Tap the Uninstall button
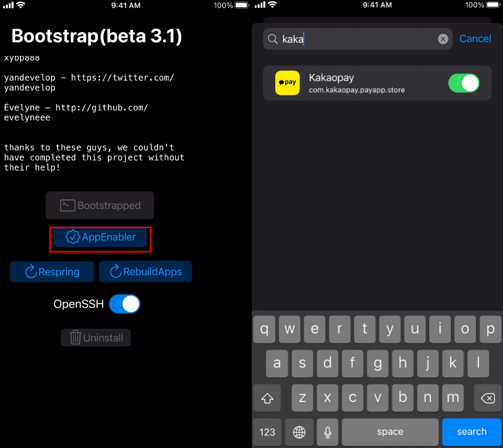 (96, 338)
